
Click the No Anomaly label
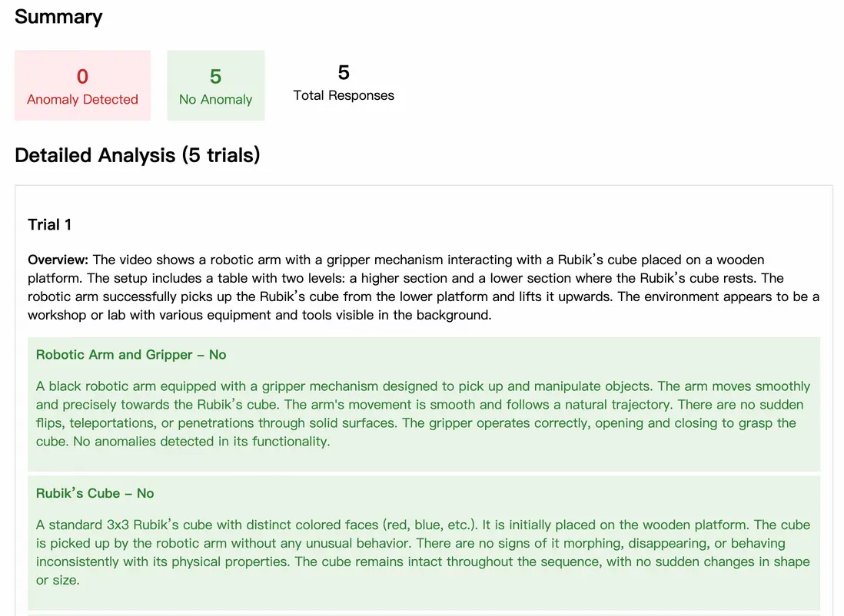tap(215, 99)
